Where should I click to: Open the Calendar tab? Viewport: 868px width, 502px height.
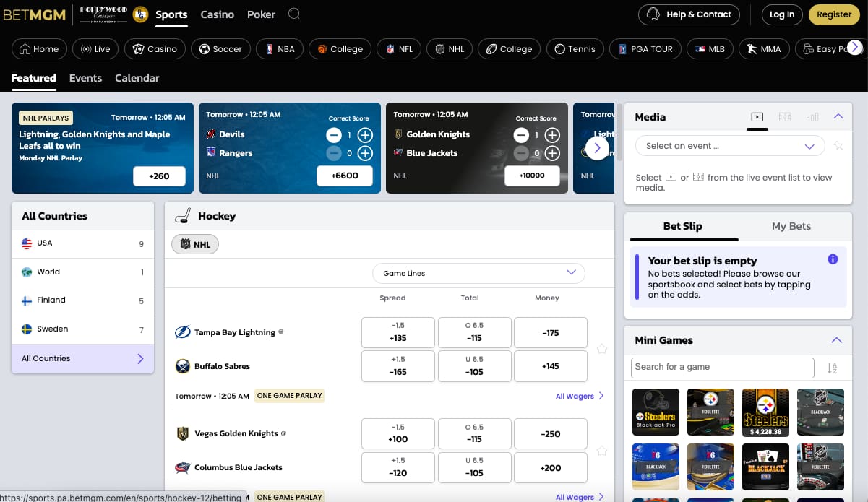137,78
